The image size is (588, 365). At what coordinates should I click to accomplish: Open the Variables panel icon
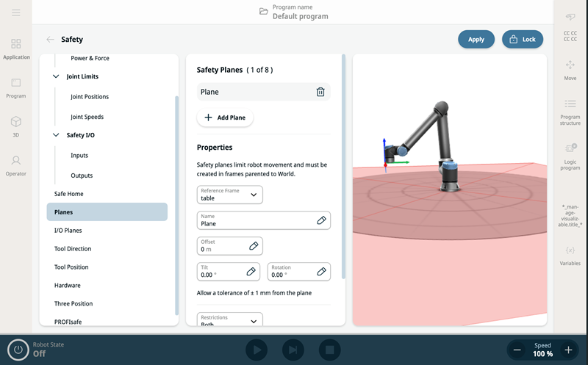click(570, 250)
